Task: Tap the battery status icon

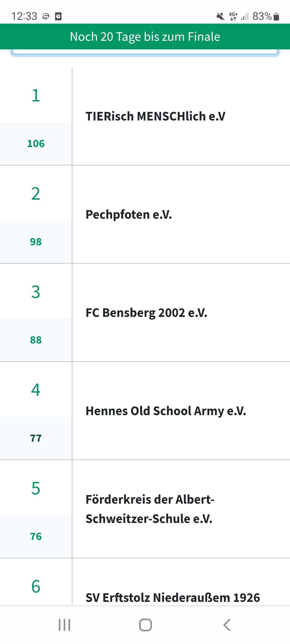Action: tap(277, 17)
